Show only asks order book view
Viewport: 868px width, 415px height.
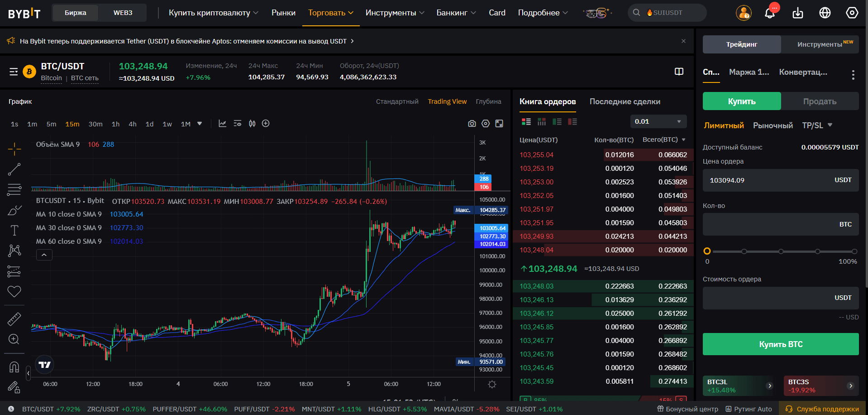pyautogui.click(x=572, y=121)
